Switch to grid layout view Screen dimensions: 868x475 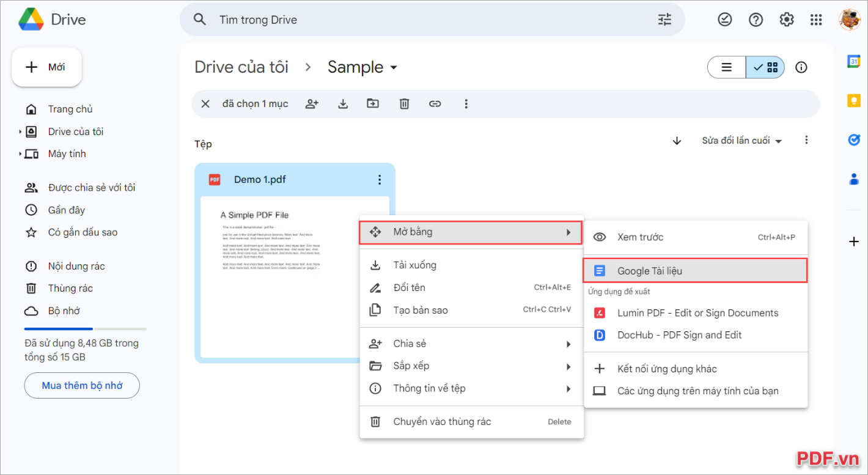coord(765,67)
